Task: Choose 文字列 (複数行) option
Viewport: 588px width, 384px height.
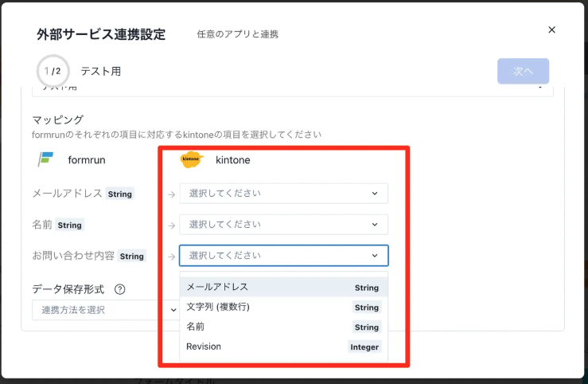Action: point(283,307)
